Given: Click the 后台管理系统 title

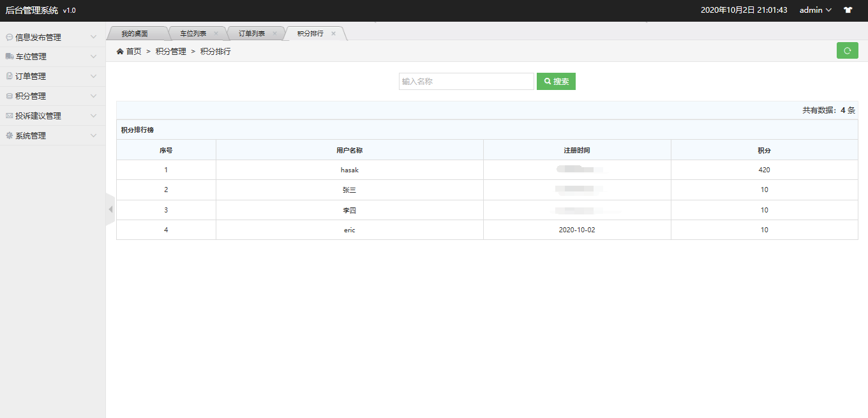Looking at the screenshot, I should [x=32, y=10].
